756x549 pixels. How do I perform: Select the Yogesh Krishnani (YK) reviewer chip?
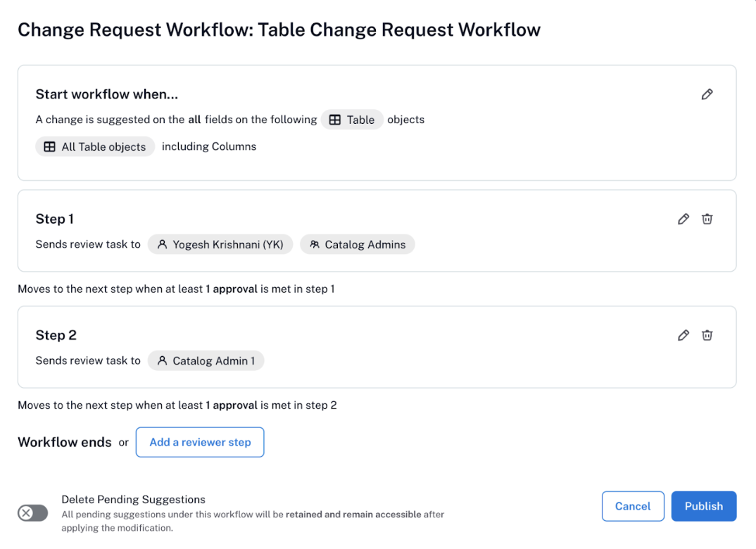220,244
